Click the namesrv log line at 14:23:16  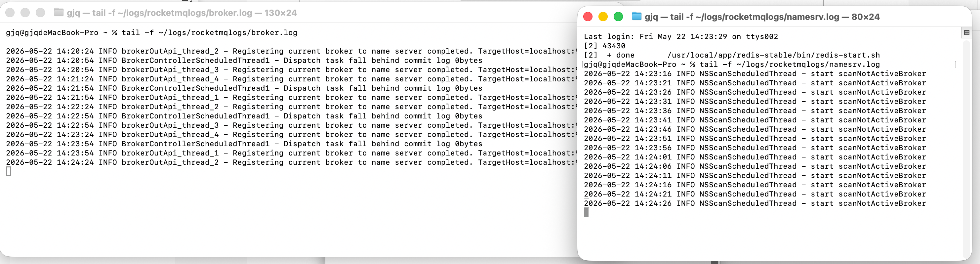(755, 73)
